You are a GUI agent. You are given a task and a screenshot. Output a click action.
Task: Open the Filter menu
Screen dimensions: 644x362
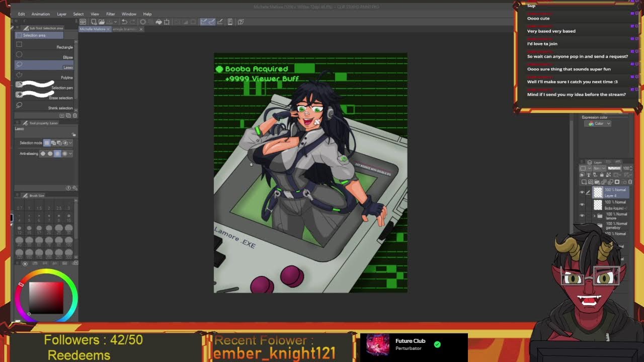point(110,14)
